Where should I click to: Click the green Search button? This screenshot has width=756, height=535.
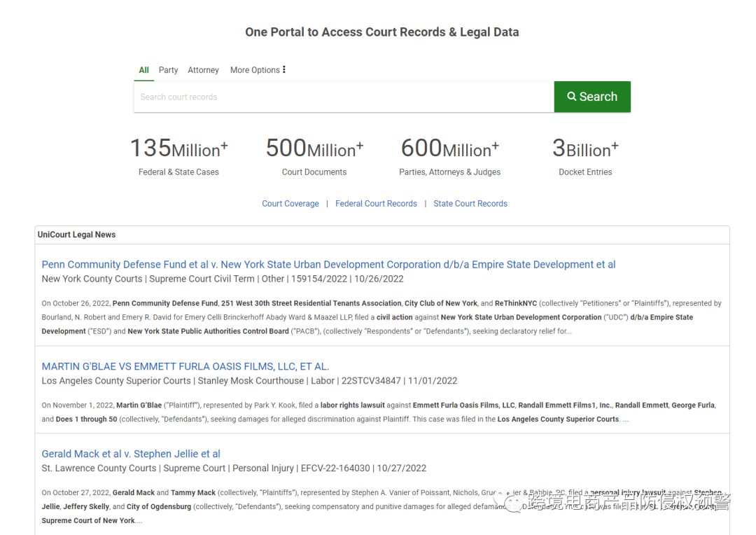coord(592,97)
